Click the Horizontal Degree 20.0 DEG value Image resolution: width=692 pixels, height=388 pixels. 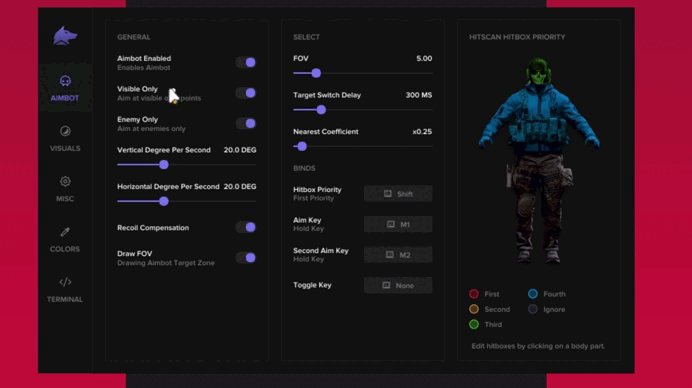click(240, 187)
